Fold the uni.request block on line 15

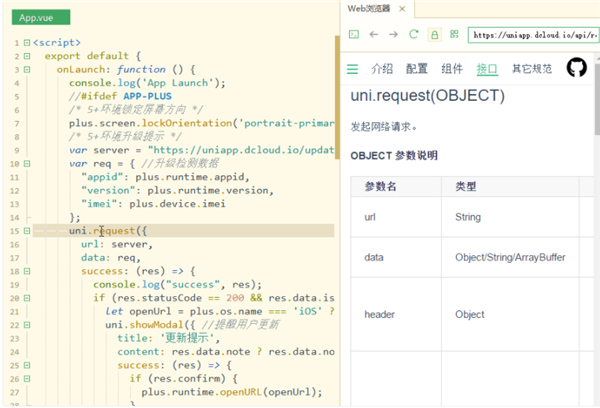coord(27,231)
